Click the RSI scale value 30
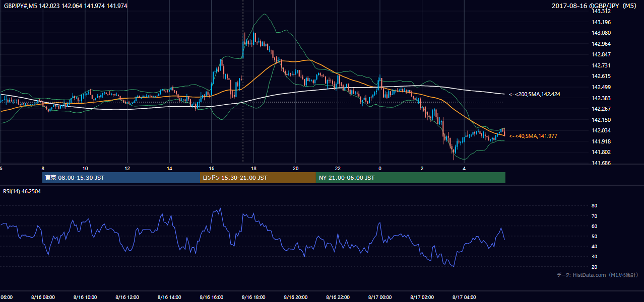The height and width of the screenshot is (302, 644). click(x=594, y=257)
